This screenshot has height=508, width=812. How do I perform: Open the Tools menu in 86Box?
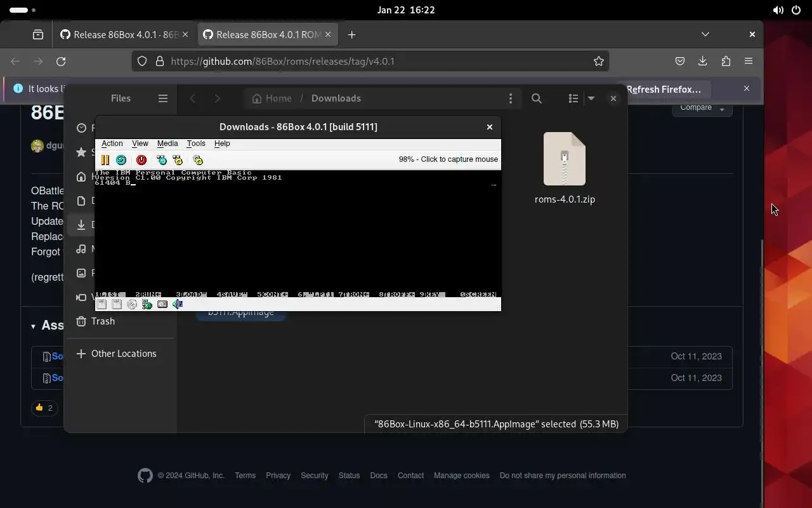tap(196, 144)
